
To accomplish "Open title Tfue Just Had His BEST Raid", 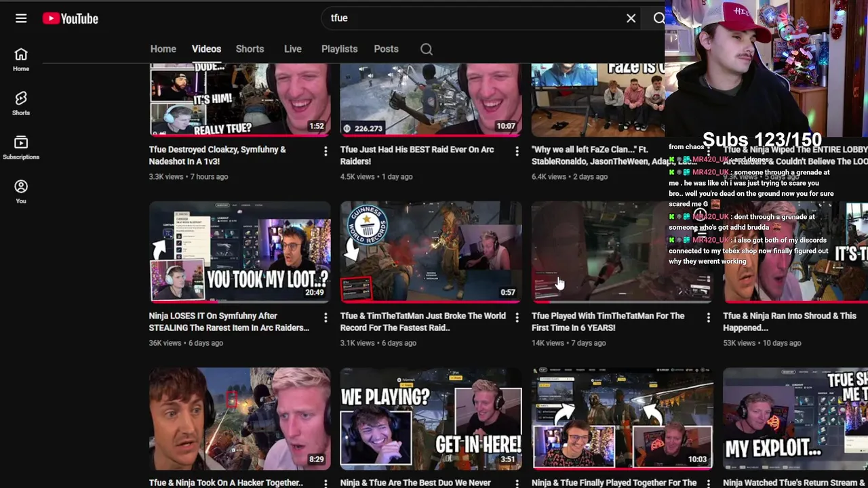I will tap(417, 155).
